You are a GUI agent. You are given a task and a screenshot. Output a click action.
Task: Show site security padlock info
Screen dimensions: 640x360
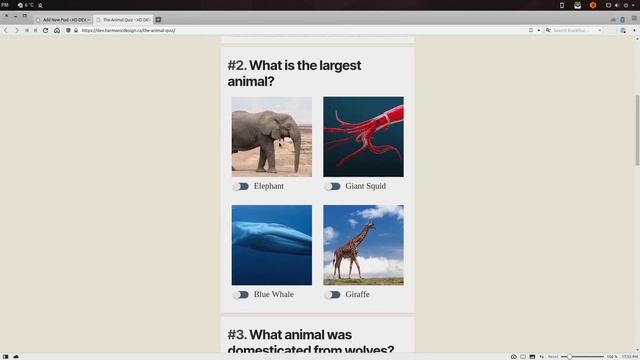76,30
